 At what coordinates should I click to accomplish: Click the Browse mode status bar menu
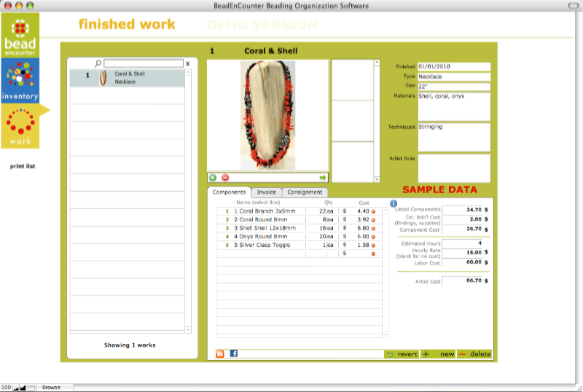51,388
